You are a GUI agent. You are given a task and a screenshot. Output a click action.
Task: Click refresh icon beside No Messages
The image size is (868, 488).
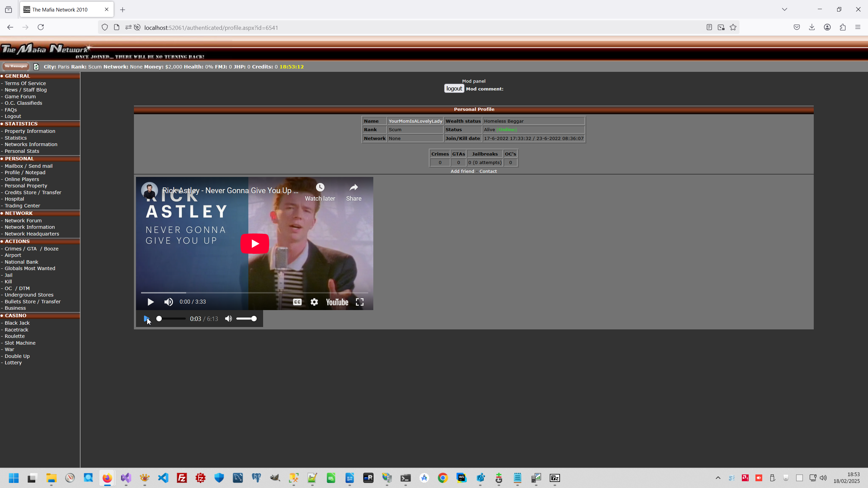click(x=36, y=67)
